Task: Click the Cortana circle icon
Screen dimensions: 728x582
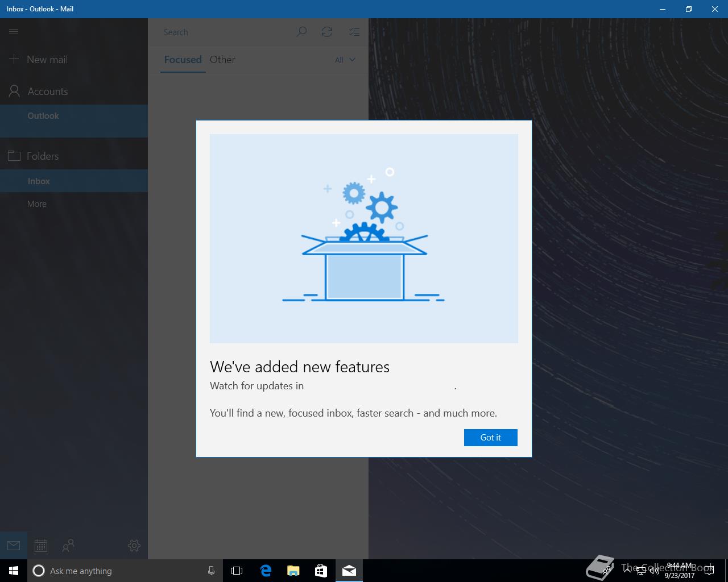Action: (x=39, y=571)
